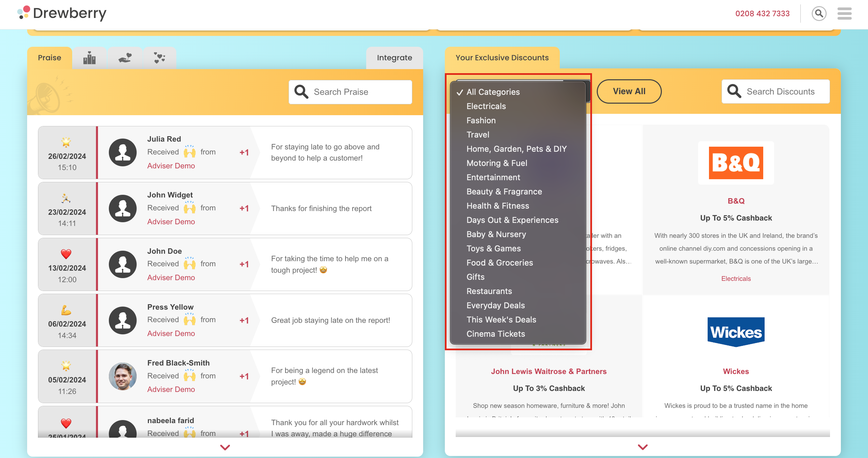Choose Toys & Games category
Viewport: 868px width, 458px height.
coord(518,249)
